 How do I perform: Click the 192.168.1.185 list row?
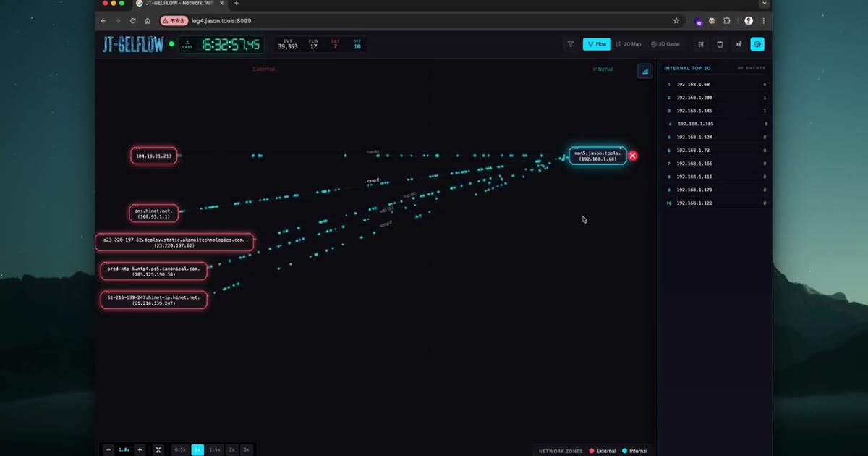tap(716, 124)
